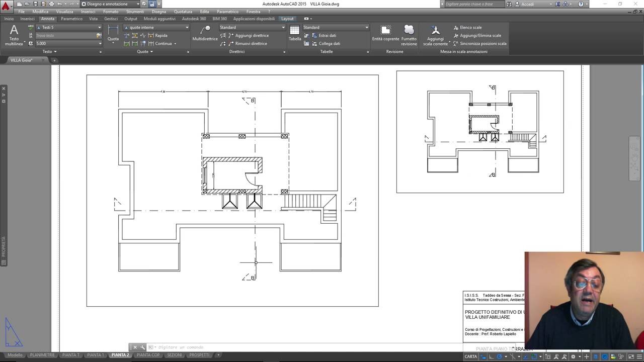Open the Standard table style dropdown
The image size is (644, 362).
(x=336, y=27)
